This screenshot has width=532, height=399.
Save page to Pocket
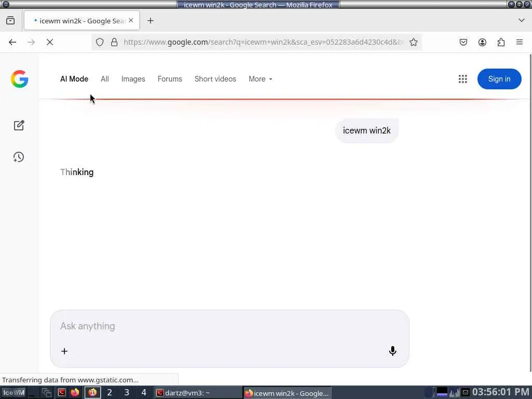point(463,42)
